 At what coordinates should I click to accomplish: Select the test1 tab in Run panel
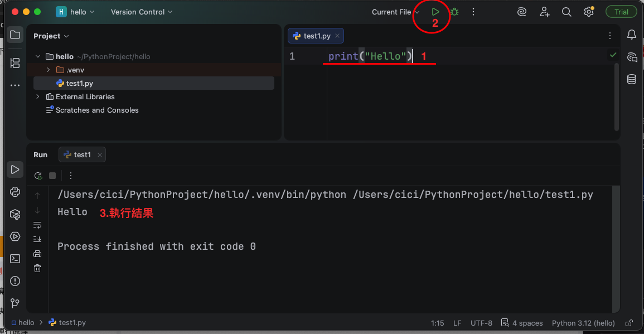coord(82,154)
